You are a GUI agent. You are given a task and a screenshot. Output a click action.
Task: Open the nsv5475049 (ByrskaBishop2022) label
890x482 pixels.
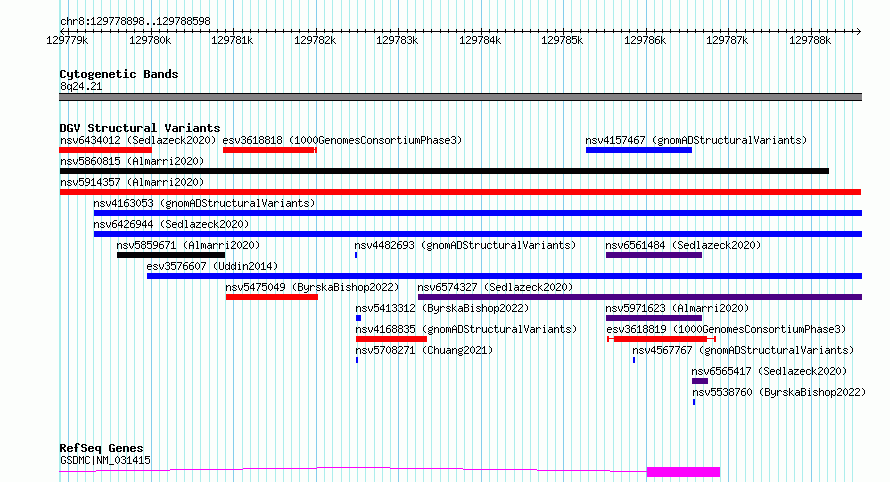(312, 287)
